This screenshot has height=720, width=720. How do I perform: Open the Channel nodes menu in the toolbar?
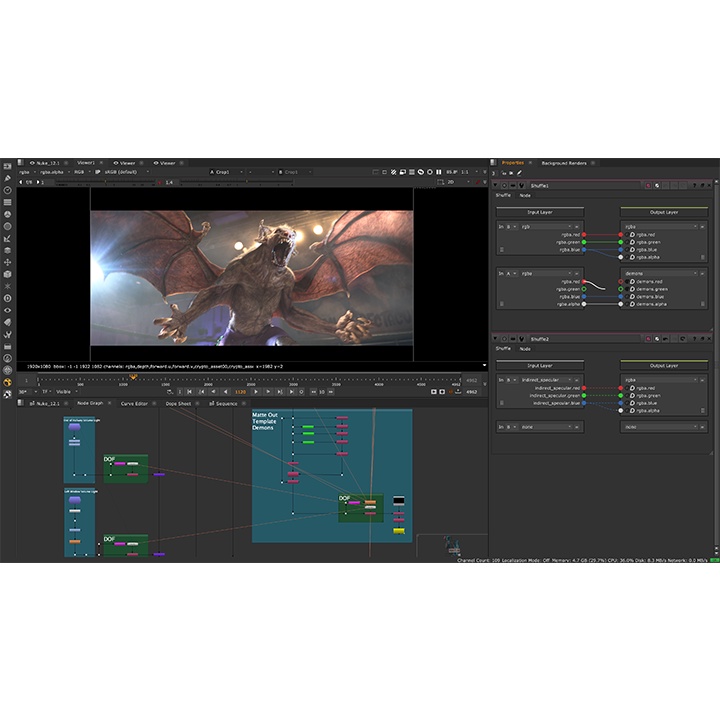(7, 202)
